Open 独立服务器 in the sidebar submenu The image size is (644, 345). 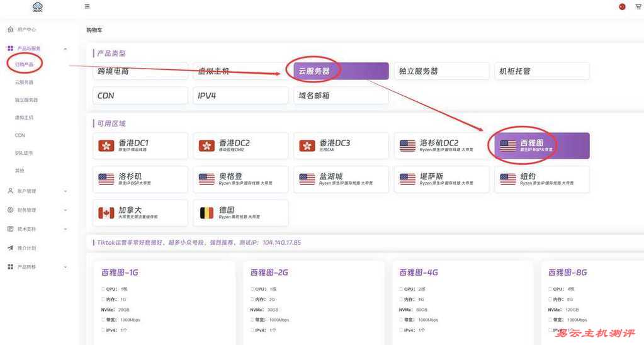[x=26, y=100]
